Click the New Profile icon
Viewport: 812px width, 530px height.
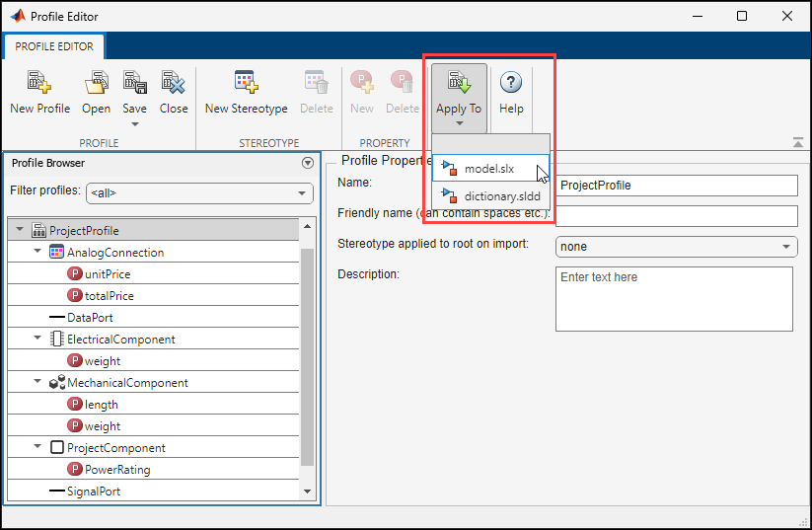coord(39,83)
